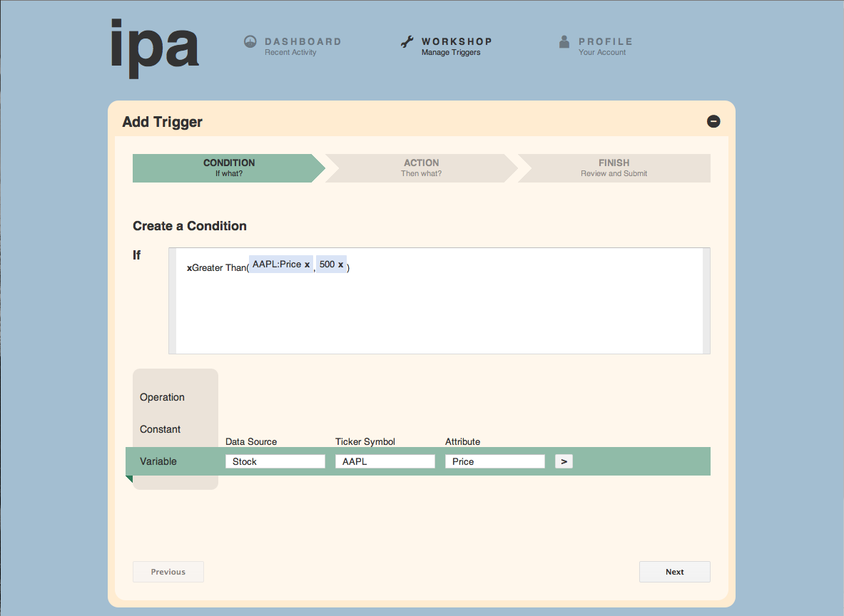
Task: Click the Next button
Action: [x=674, y=572]
